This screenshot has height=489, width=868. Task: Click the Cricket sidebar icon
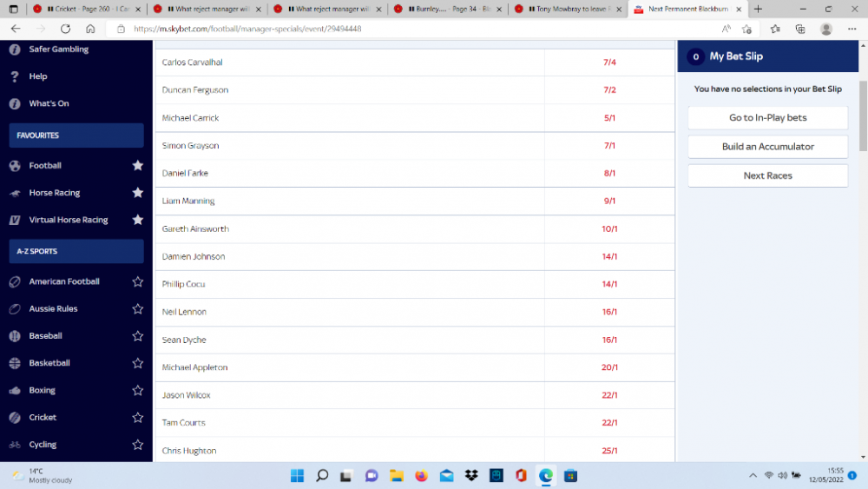click(x=15, y=418)
